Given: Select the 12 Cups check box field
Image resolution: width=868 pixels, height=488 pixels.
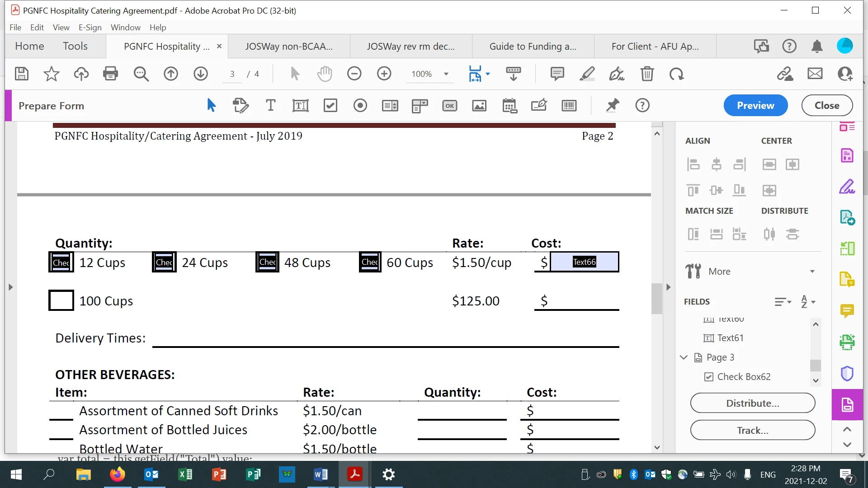Looking at the screenshot, I should coord(61,263).
